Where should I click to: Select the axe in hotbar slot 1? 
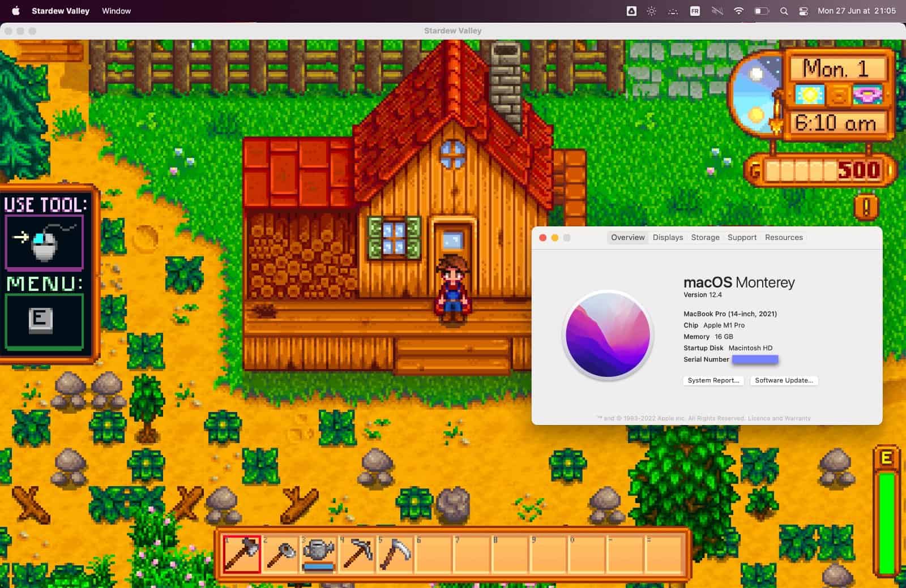(x=242, y=554)
